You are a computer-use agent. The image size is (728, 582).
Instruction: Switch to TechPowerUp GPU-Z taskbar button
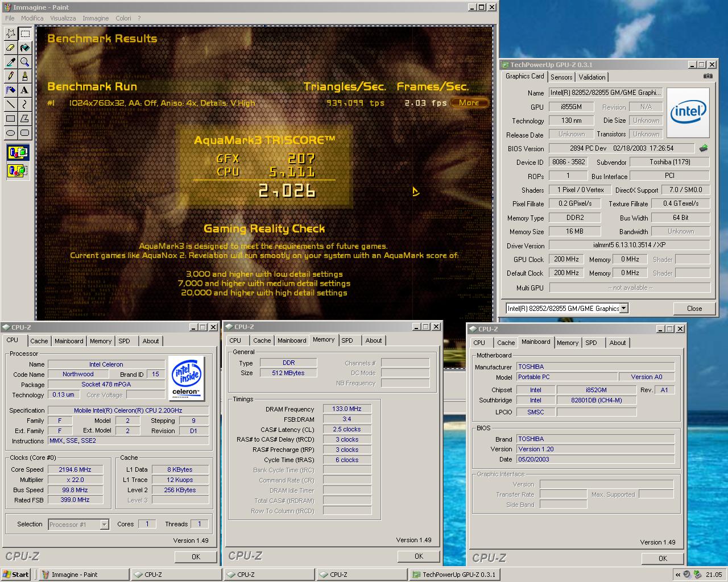(456, 575)
